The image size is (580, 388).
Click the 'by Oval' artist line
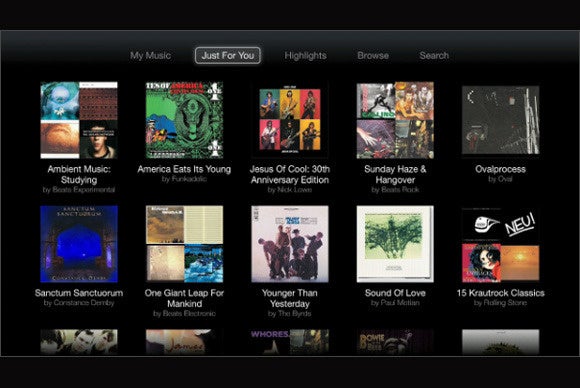[x=500, y=179]
